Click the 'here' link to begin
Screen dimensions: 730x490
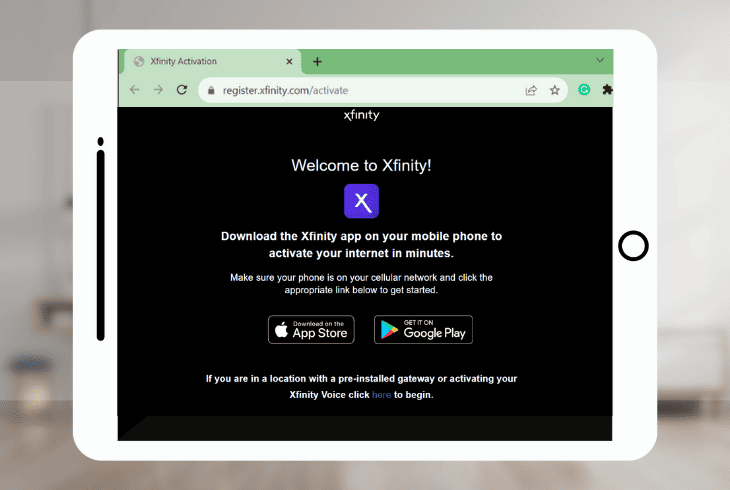pos(381,395)
